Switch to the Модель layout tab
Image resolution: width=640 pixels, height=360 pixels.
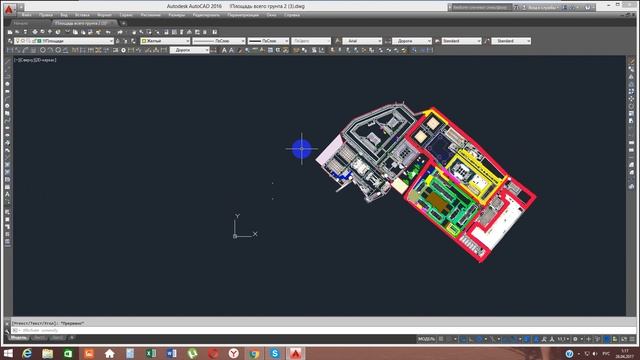point(19,338)
